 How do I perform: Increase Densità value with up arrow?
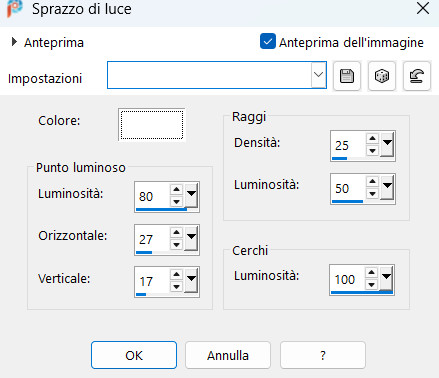click(x=372, y=138)
